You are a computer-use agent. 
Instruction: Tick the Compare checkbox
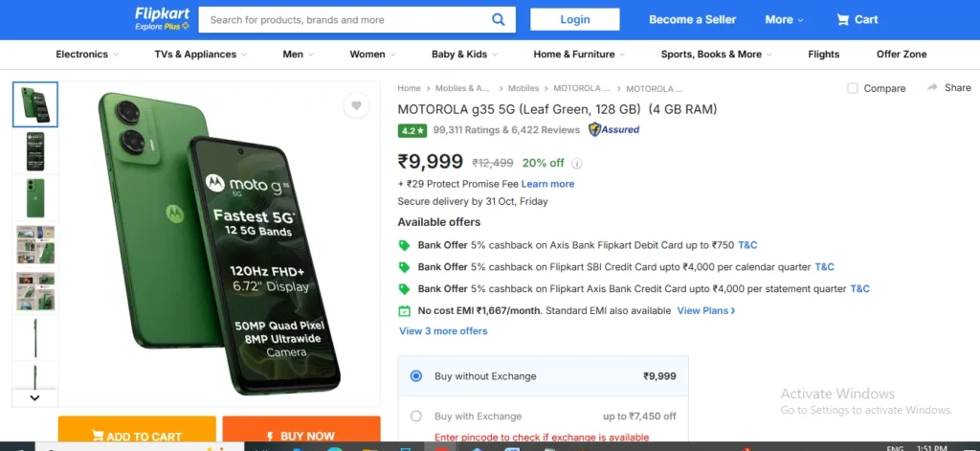coord(853,88)
